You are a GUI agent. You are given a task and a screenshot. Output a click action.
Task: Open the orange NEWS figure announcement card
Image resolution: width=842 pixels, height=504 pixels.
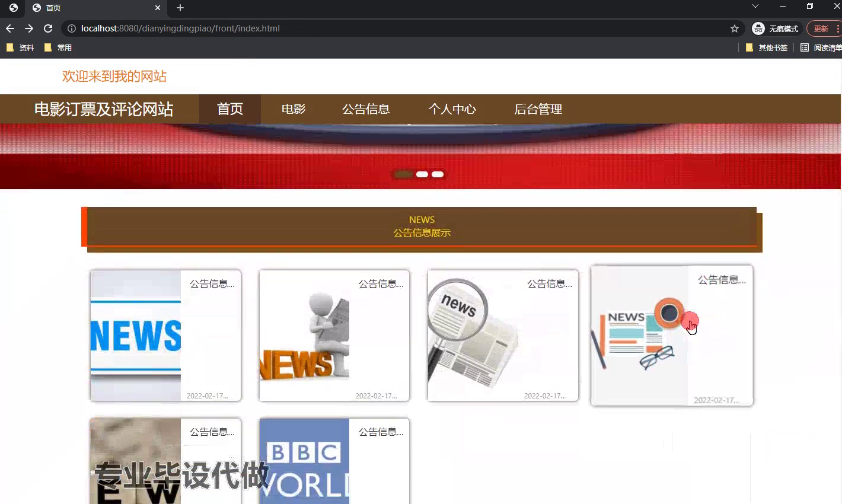point(334,336)
